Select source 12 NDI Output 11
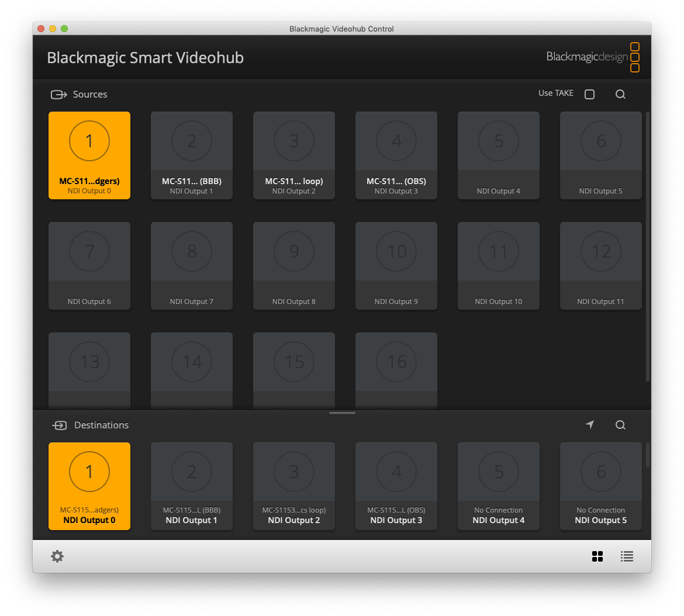The height and width of the screenshot is (616, 684). [x=600, y=266]
